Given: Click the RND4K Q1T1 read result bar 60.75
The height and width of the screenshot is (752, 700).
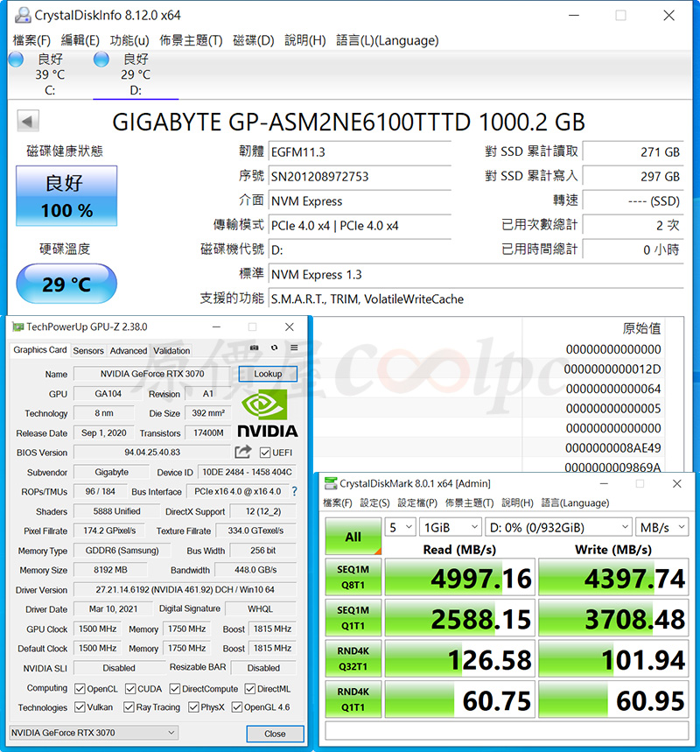Looking at the screenshot, I should 459,699.
